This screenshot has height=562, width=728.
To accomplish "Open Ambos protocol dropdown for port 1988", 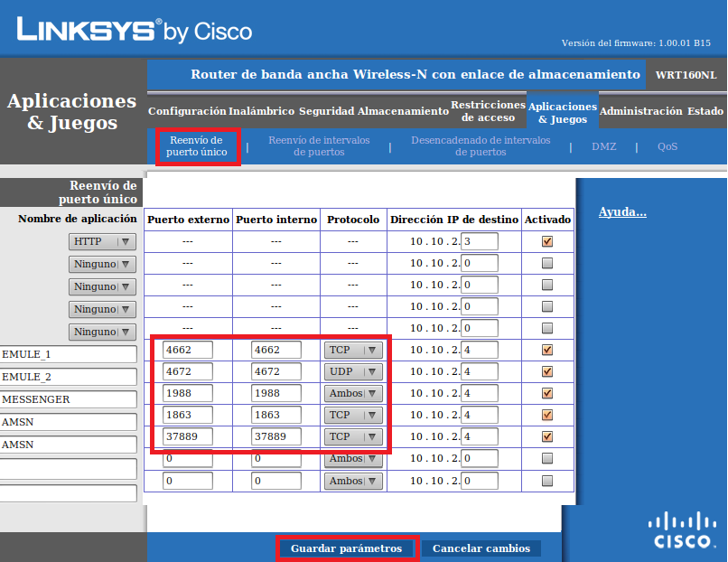I will click(x=353, y=393).
